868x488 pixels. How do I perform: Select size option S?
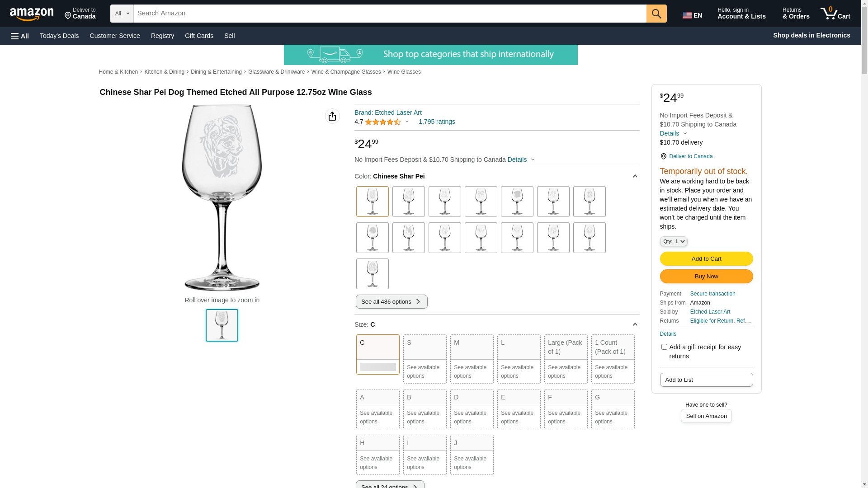[425, 359]
